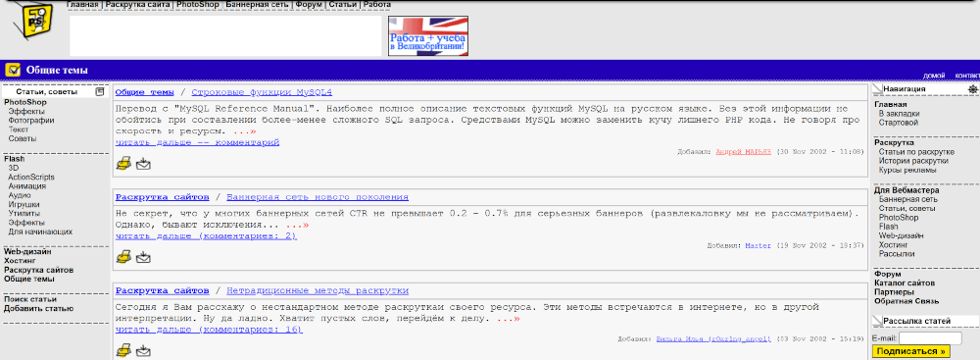
Task: Open Текст in left sidebar
Action: point(18,129)
